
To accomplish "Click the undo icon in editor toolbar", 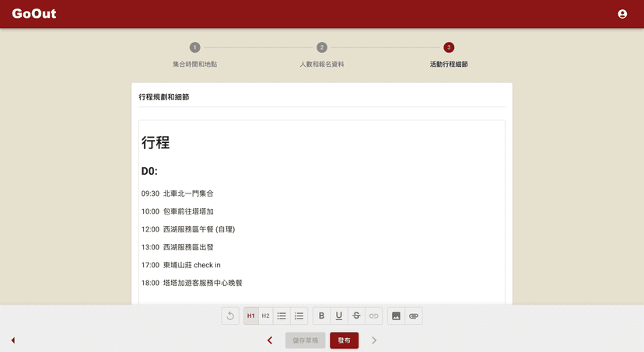I will (x=230, y=316).
